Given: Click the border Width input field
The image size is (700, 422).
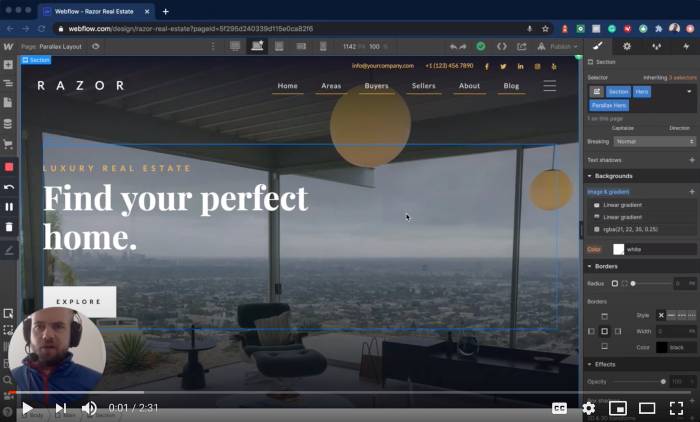Looking at the screenshot, I should 676,331.
